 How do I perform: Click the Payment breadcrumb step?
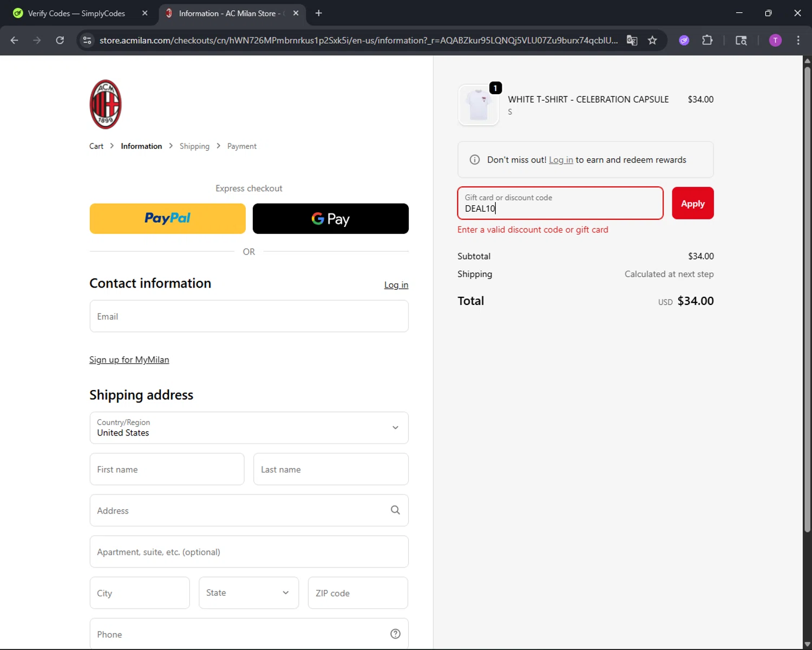point(242,146)
